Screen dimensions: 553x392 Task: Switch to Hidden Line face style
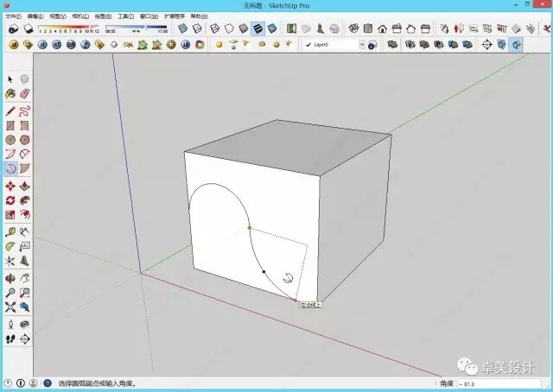pos(229,28)
